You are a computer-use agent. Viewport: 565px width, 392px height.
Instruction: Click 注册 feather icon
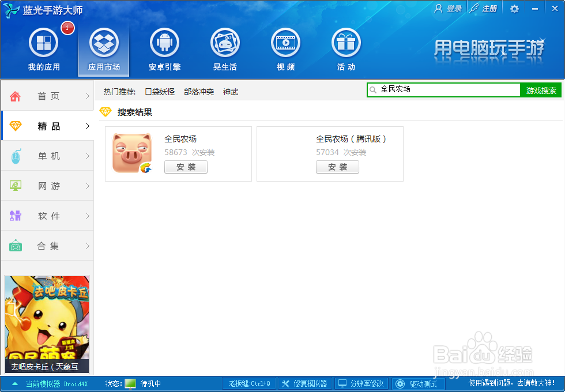point(474,8)
